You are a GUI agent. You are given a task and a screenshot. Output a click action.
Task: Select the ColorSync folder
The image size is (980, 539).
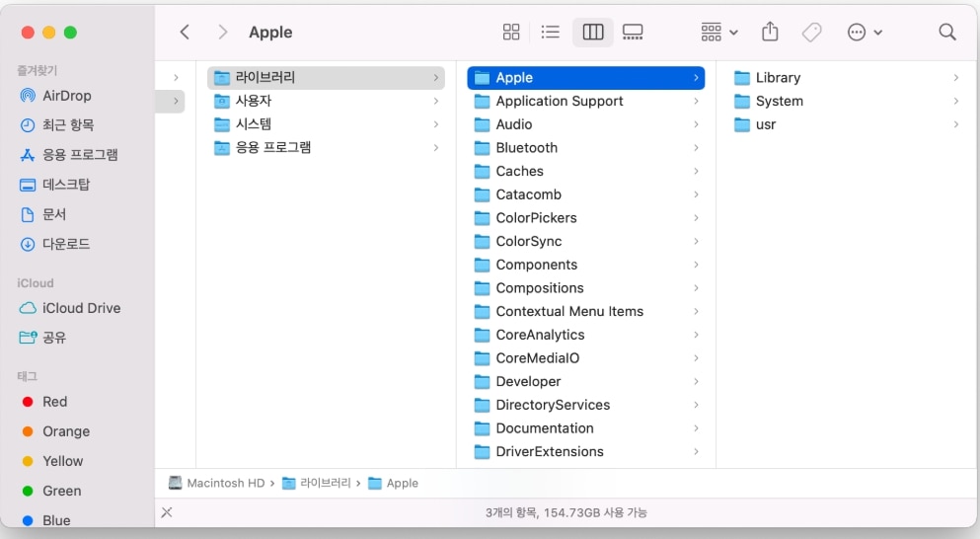coord(585,241)
